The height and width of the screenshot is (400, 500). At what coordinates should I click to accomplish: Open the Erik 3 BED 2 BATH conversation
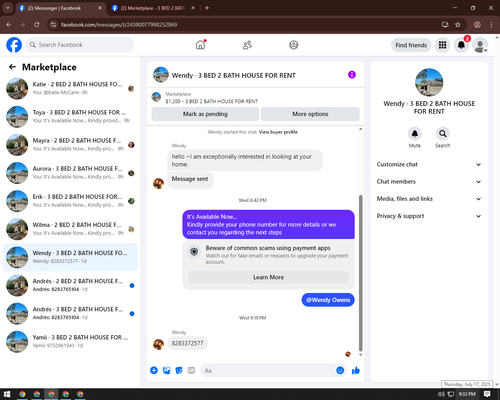[x=70, y=201]
